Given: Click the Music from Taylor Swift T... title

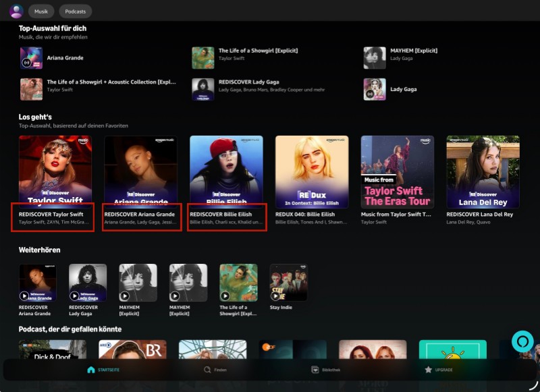Looking at the screenshot, I should click(396, 214).
